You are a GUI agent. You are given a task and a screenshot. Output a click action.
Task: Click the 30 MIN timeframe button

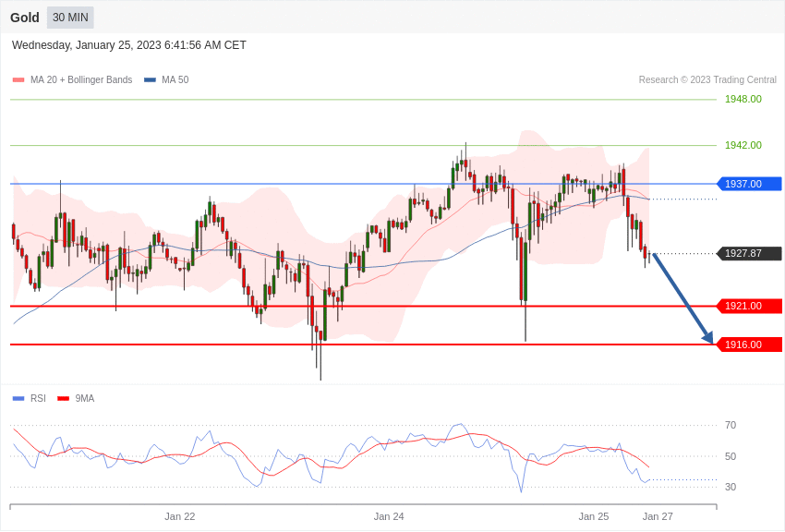[x=70, y=18]
